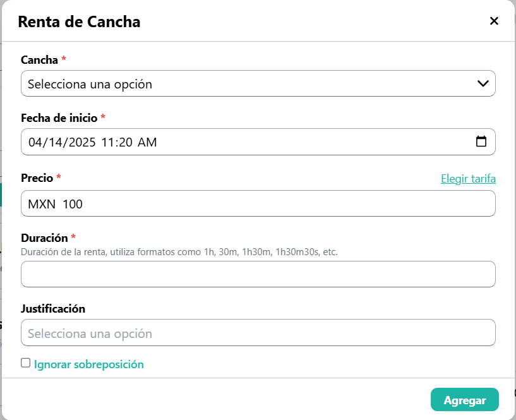Click the Fecha de inicio label

click(59, 118)
